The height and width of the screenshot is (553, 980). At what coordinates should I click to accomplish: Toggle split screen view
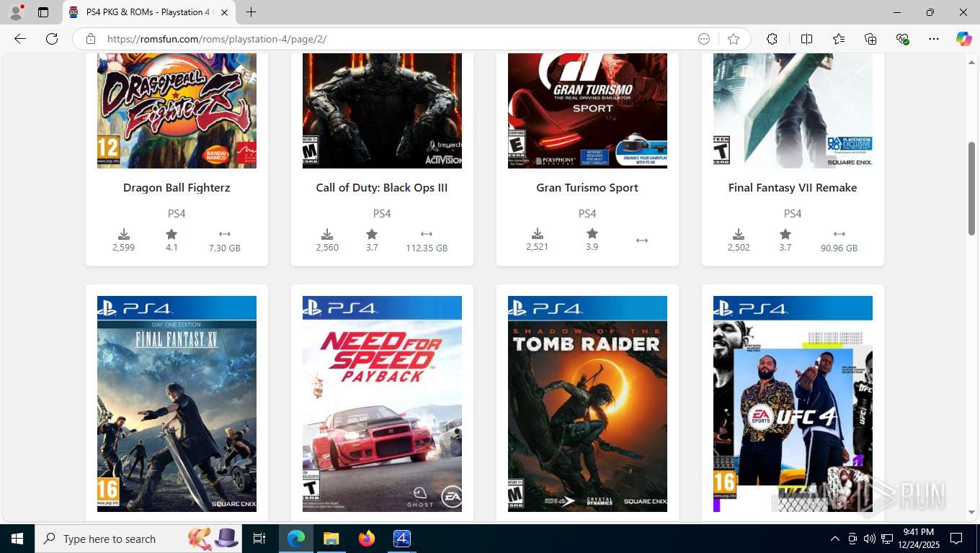tap(806, 39)
